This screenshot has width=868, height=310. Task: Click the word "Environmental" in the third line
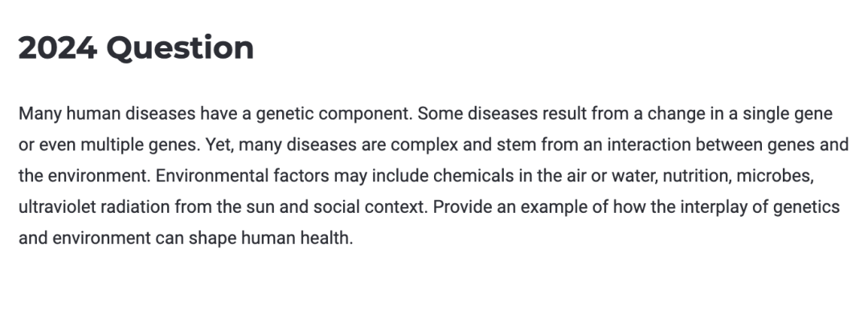pyautogui.click(x=212, y=176)
